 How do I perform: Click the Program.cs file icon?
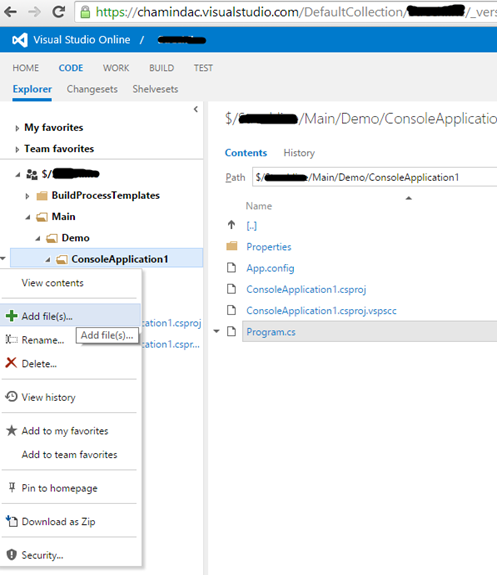tap(231, 332)
